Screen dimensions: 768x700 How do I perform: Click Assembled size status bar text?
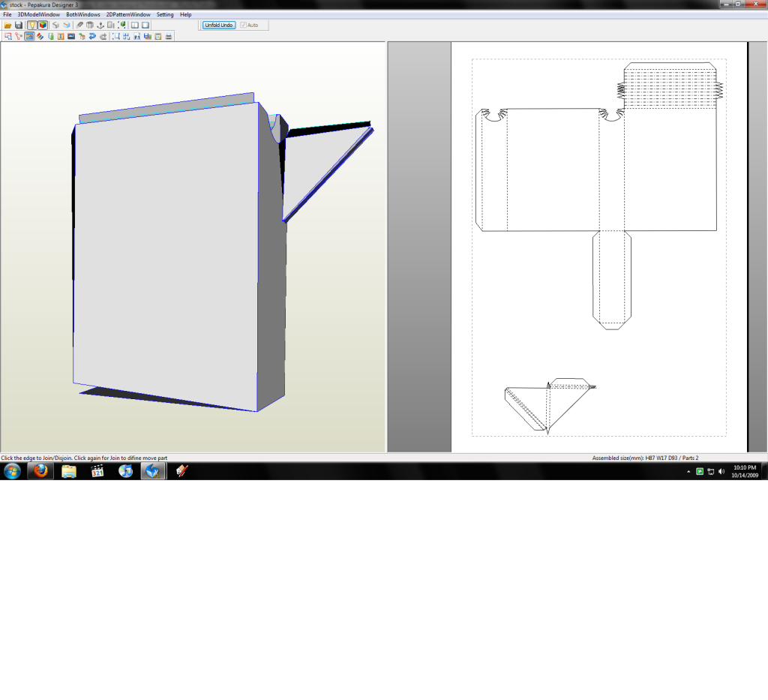pos(645,458)
